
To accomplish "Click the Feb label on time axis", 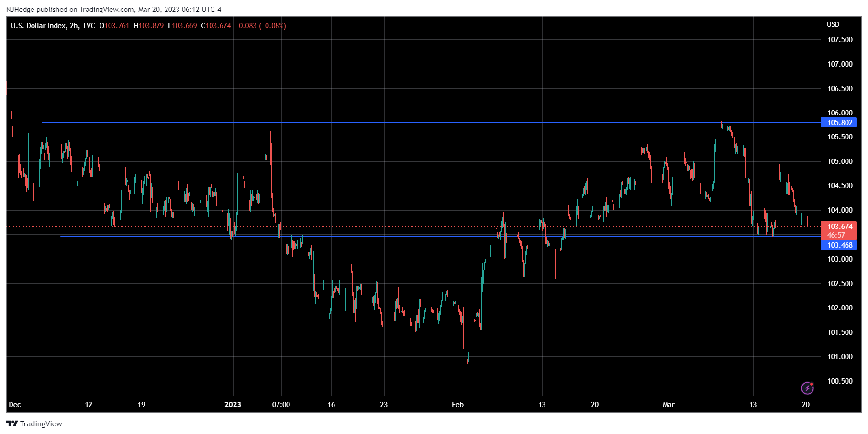I will point(457,405).
